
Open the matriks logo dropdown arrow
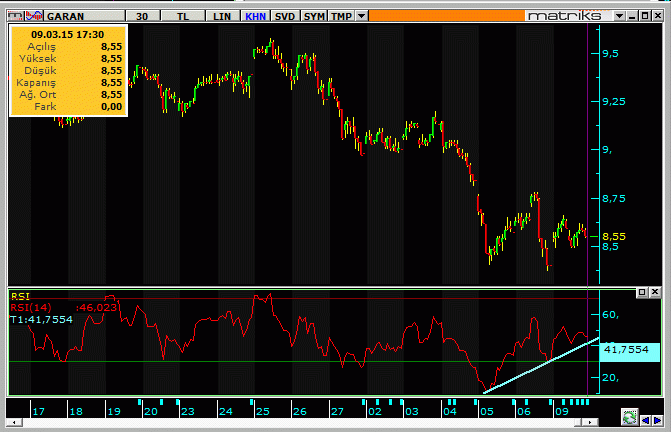pos(619,16)
